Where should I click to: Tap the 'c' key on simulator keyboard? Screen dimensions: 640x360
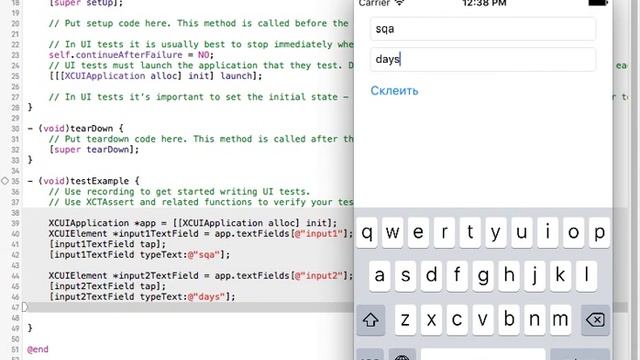tap(457, 320)
